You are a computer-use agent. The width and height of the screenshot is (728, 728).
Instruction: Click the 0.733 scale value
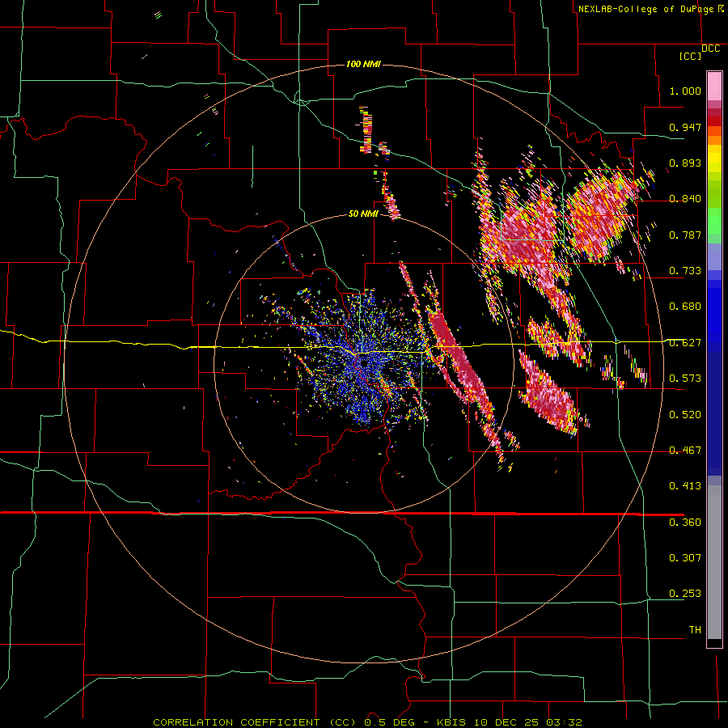(x=685, y=271)
